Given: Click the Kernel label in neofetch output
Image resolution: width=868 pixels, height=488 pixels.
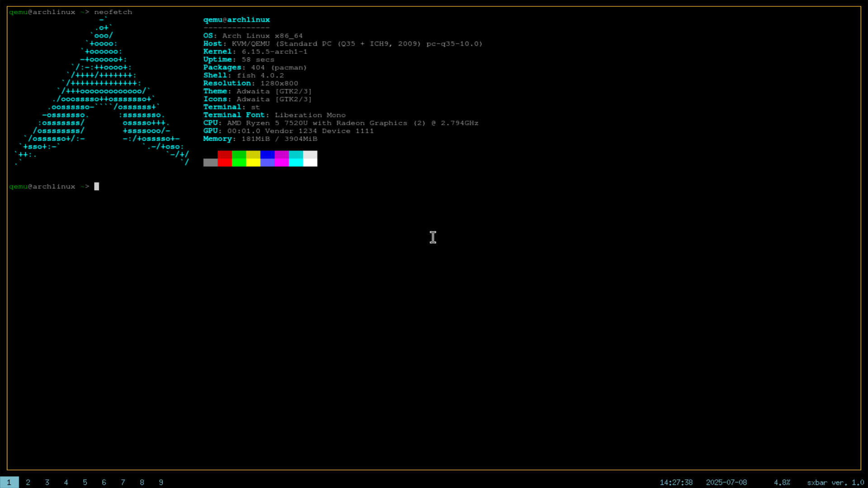Looking at the screenshot, I should tap(217, 52).
